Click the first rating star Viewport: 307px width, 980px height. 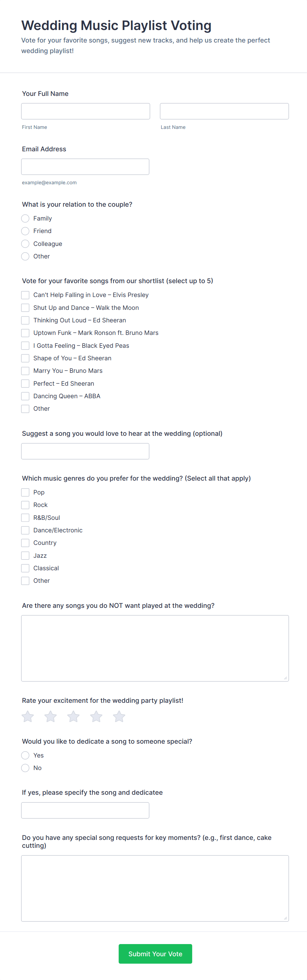coord(28,716)
